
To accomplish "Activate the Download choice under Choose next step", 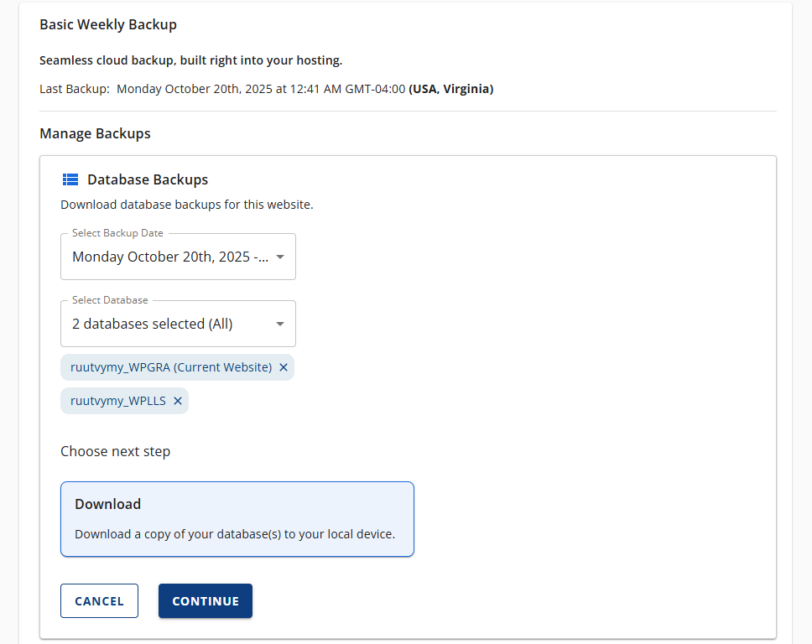I will (237, 517).
